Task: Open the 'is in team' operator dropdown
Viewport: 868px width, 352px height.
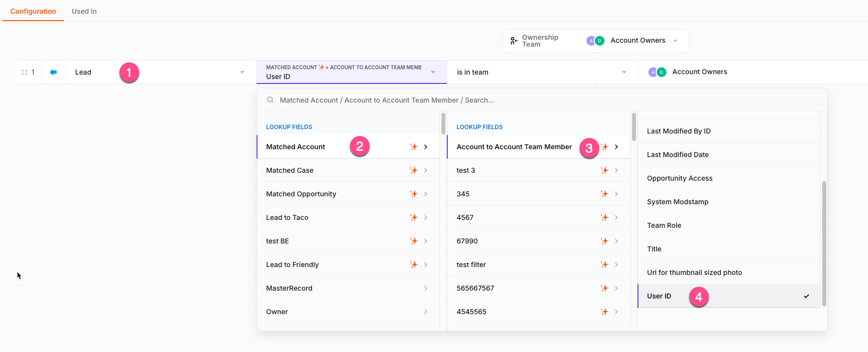Action: click(x=624, y=72)
